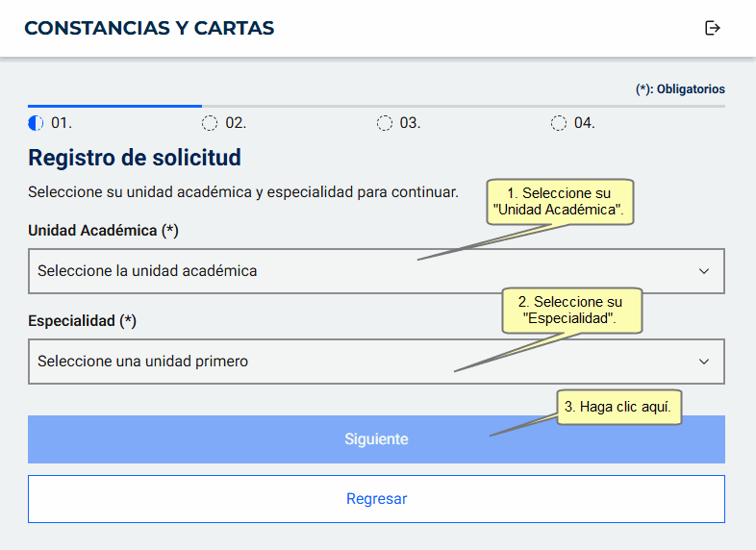Click the CONSTANCIAS Y CARTAS header title
The height and width of the screenshot is (550, 756).
click(x=149, y=28)
